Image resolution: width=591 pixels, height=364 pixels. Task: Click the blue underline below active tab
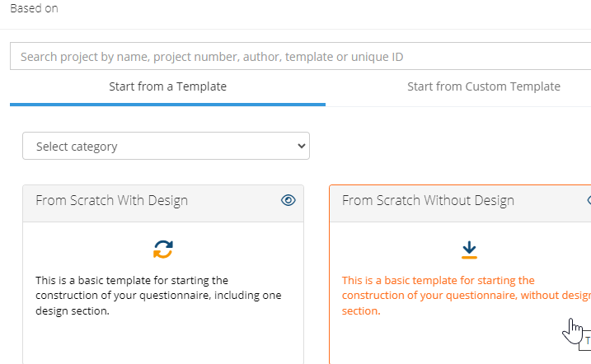pyautogui.click(x=167, y=105)
